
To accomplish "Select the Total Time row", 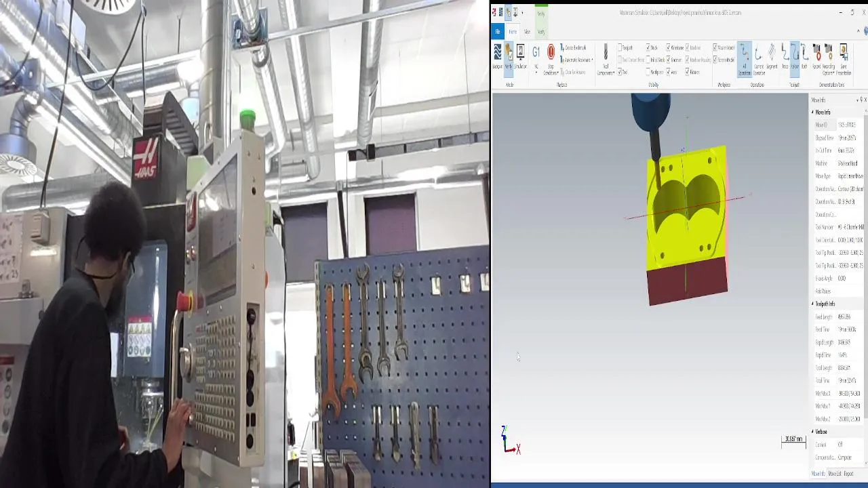I will pyautogui.click(x=840, y=381).
